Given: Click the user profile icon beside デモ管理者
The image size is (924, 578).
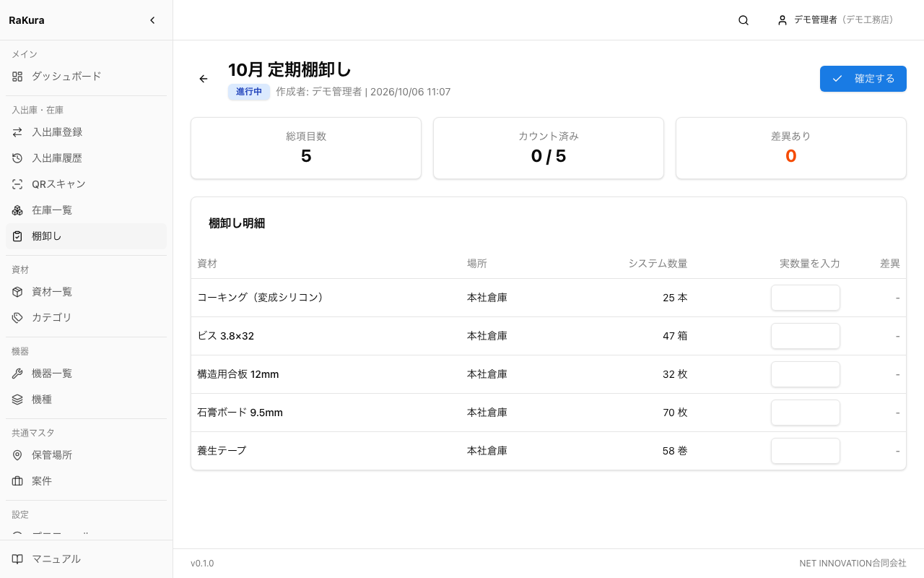Looking at the screenshot, I should 783,20.
